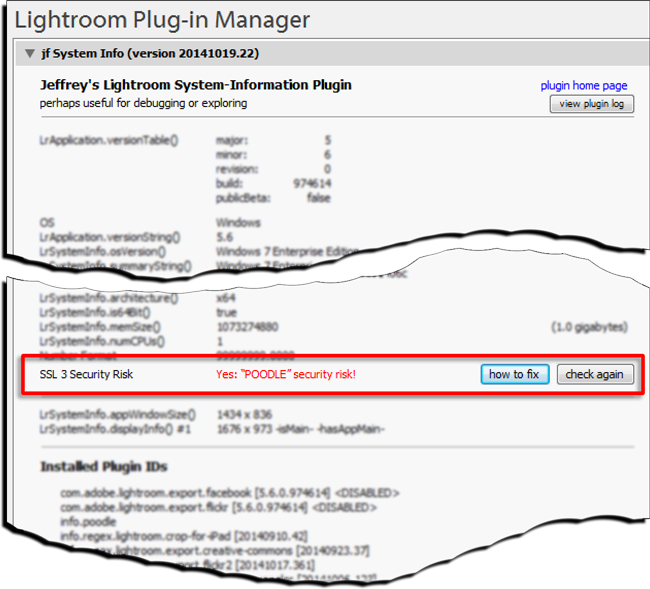Click the how to fix button

515,374
